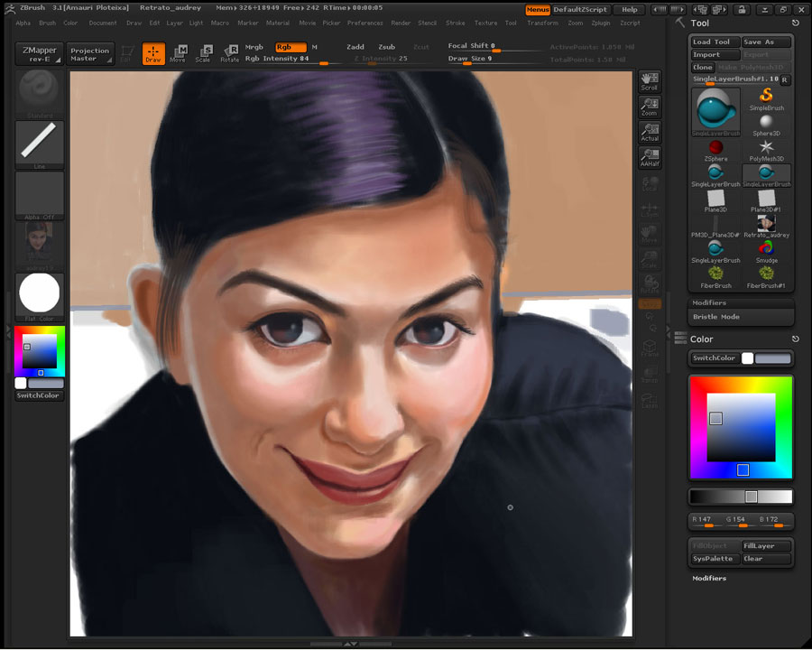The image size is (812, 650).
Task: Open Projection Master
Action: [90, 54]
